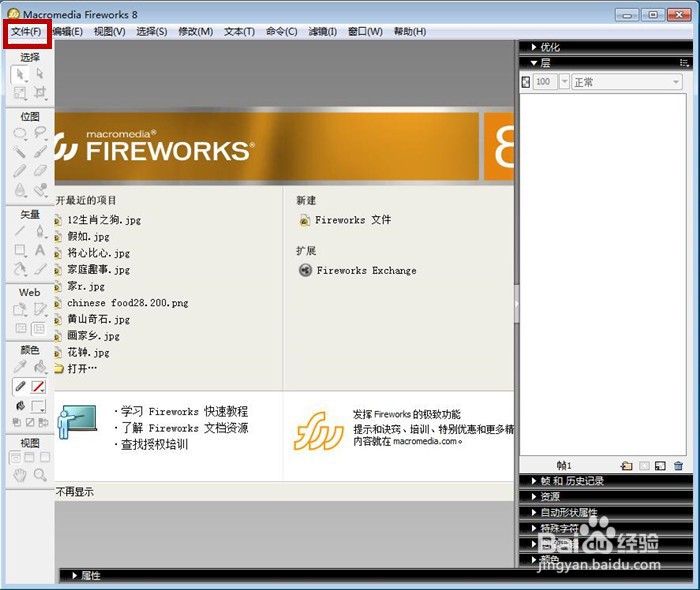Swap stroke and fill colors
Viewport: 700px width, 590px height.
tap(43, 422)
